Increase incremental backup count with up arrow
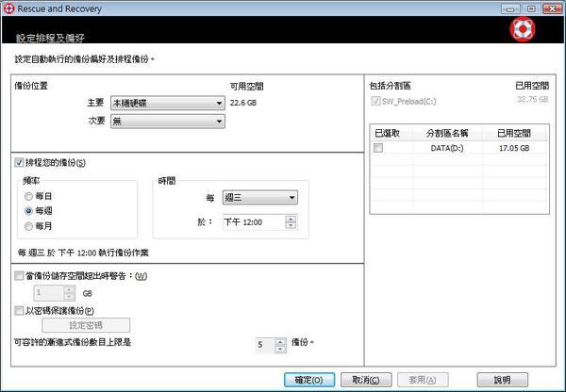 pyautogui.click(x=280, y=342)
